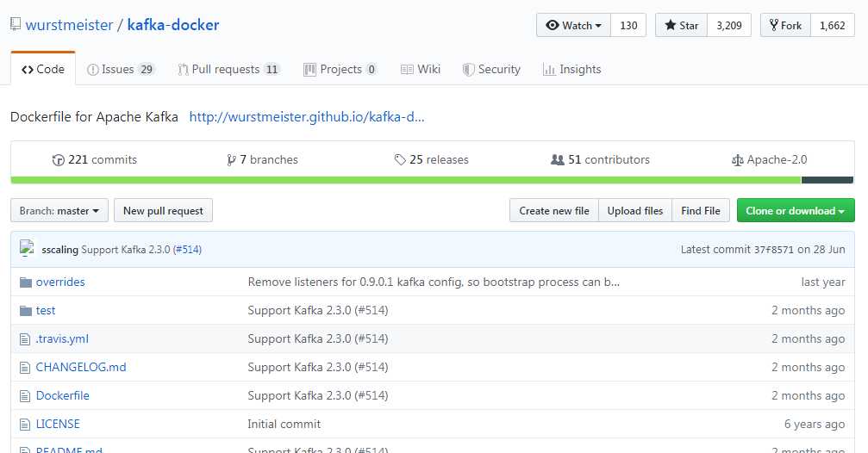Click the file icon of CHANGELOG.md
The width and height of the screenshot is (868, 453).
tap(25, 367)
